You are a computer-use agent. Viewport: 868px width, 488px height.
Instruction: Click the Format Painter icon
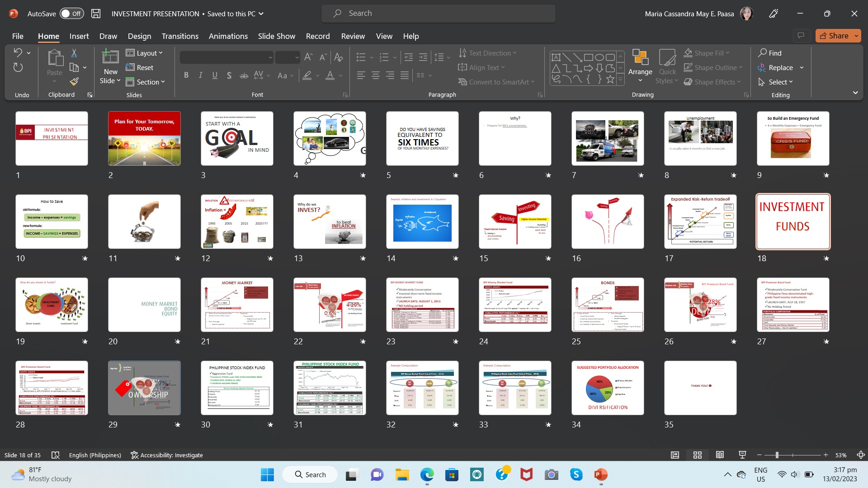tap(74, 82)
